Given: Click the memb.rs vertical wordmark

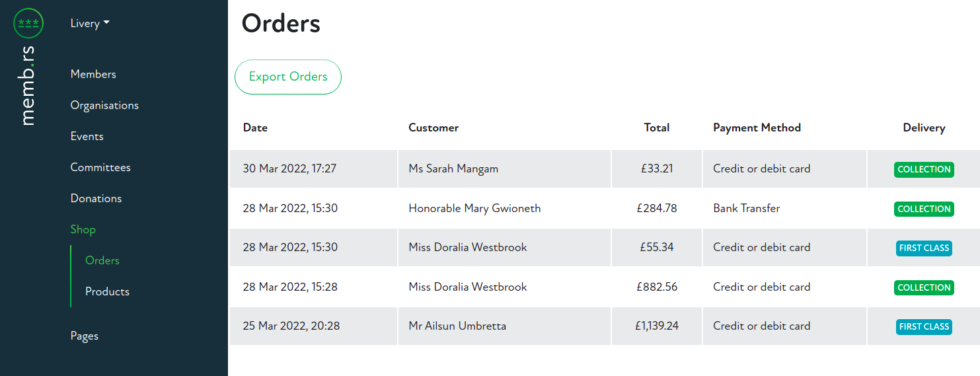Looking at the screenshot, I should 28,85.
